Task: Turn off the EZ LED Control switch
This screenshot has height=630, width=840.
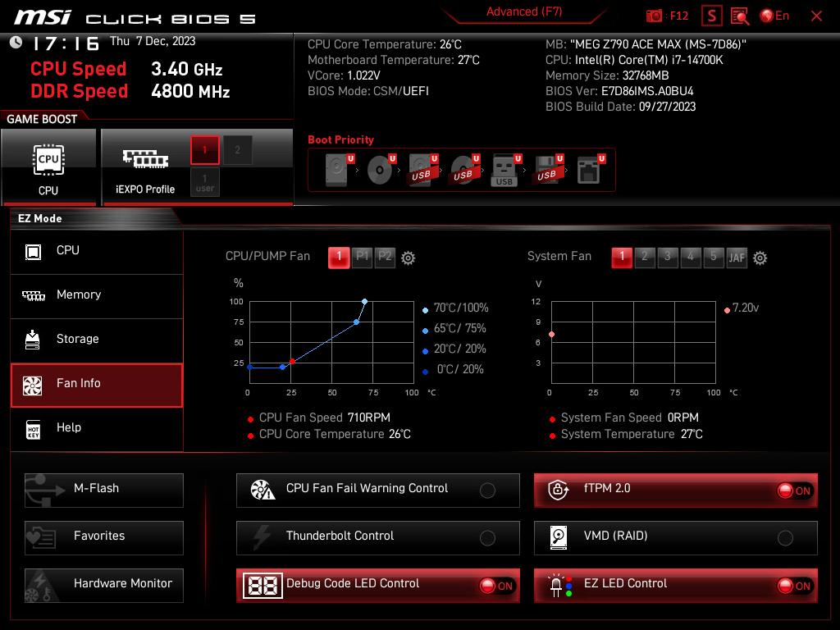Action: pyautogui.click(x=796, y=586)
